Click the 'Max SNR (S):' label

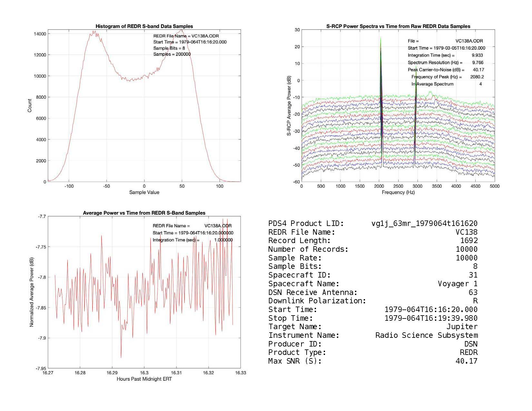(x=295, y=361)
